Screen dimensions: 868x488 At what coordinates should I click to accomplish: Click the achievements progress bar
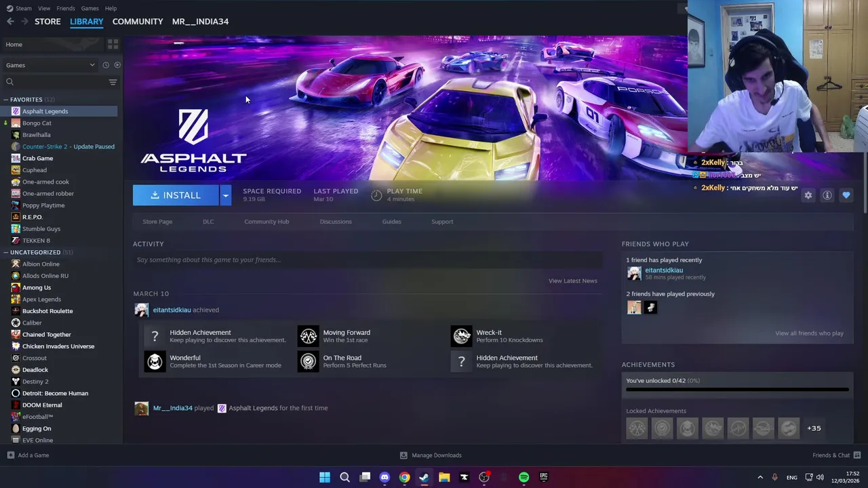[737, 390]
